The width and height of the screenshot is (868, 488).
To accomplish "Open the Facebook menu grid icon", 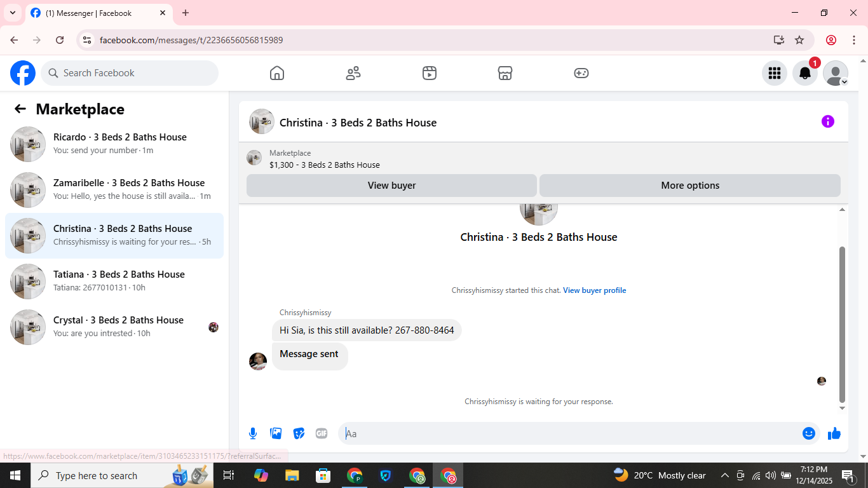I will (775, 73).
